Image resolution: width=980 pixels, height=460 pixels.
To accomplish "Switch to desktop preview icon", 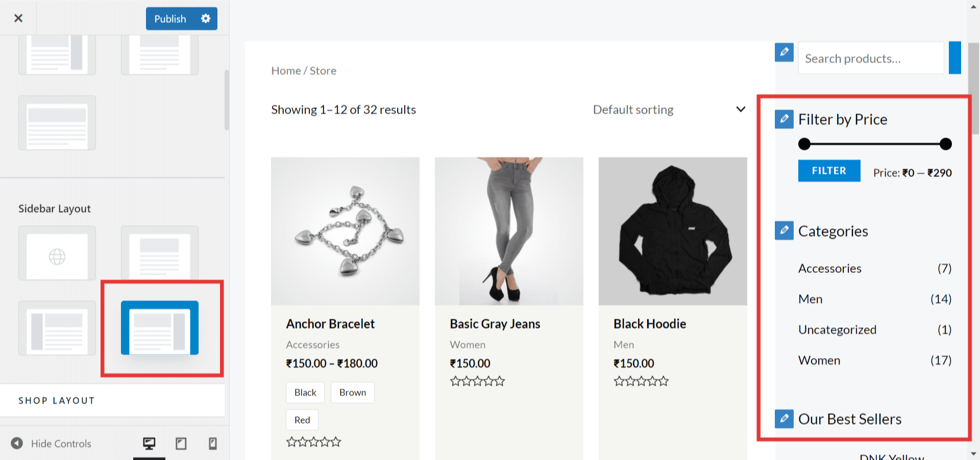I will 149,443.
